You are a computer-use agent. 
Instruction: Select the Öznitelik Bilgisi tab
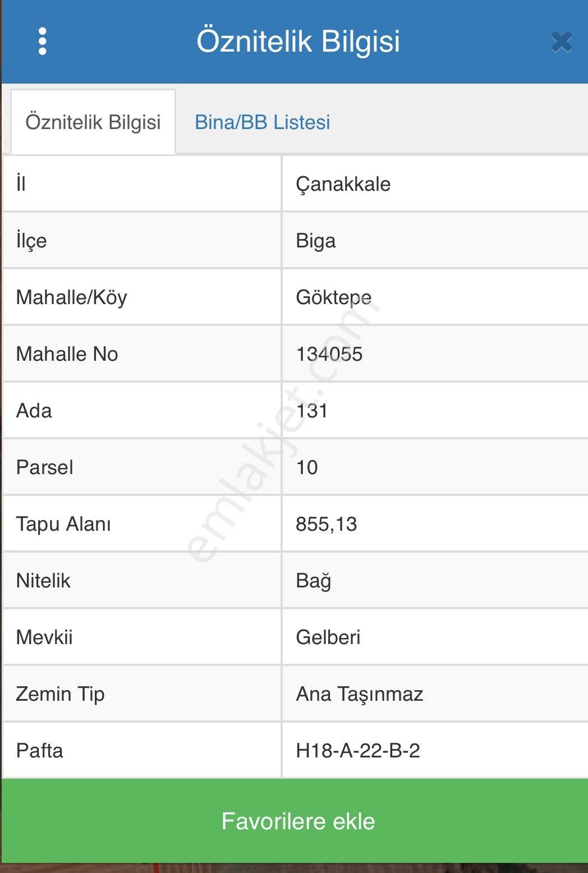[x=93, y=122]
